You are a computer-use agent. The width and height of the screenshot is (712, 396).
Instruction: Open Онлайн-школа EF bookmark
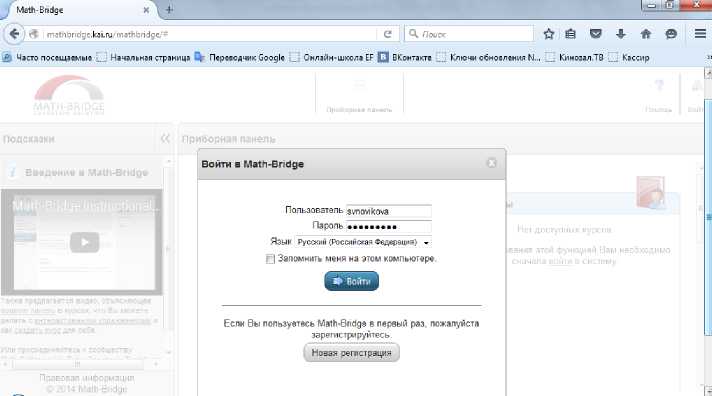click(331, 58)
